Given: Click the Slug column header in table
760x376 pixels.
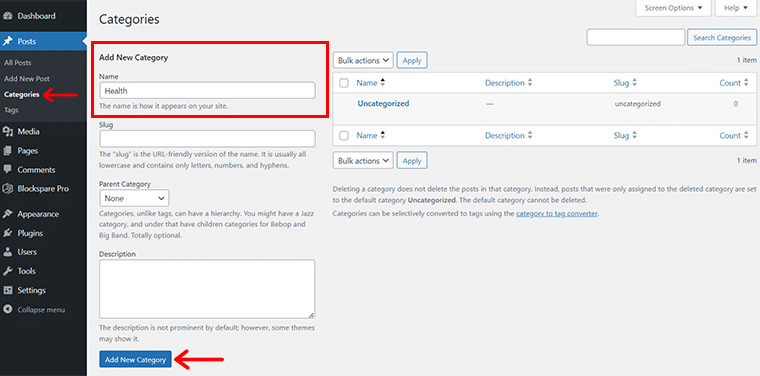Looking at the screenshot, I should 621,83.
